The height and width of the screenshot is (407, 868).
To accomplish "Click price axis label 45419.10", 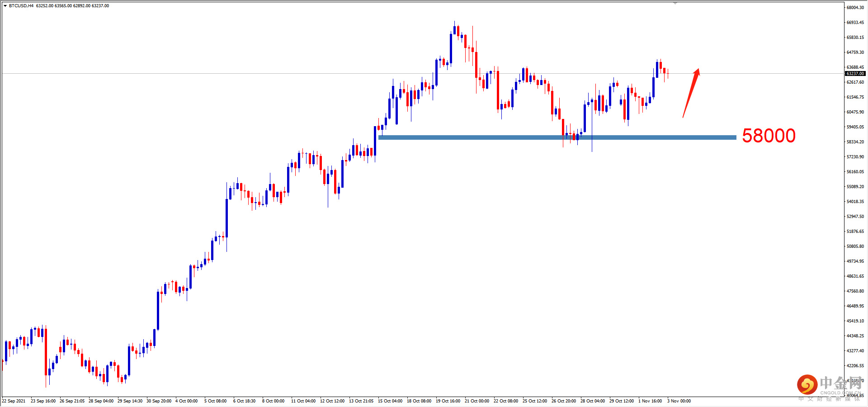I will [855, 321].
